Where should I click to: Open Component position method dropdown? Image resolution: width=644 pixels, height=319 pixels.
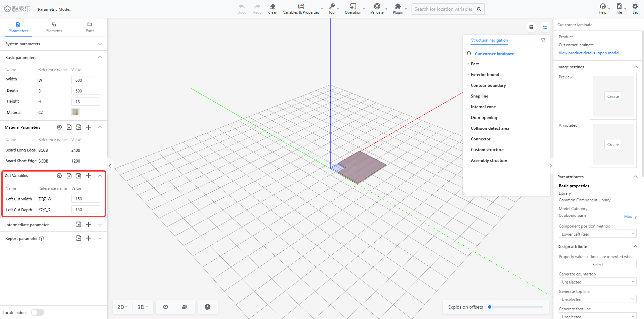[598, 234]
